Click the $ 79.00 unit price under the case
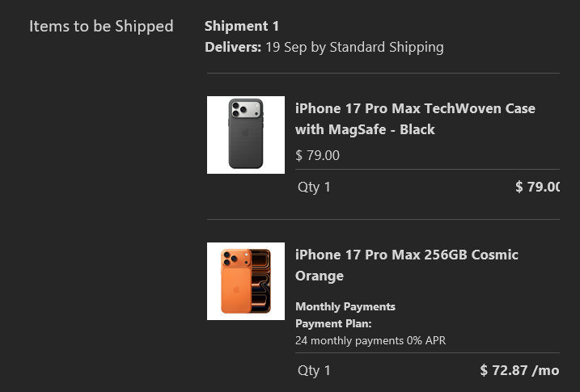Image resolution: width=580 pixels, height=392 pixels. pyautogui.click(x=317, y=155)
